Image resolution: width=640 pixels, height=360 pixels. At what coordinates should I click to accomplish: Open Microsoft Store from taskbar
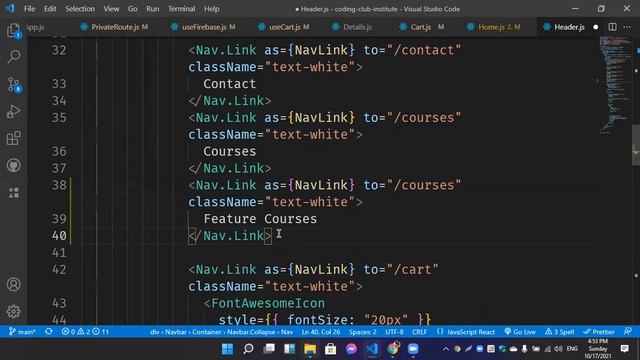click(x=330, y=349)
